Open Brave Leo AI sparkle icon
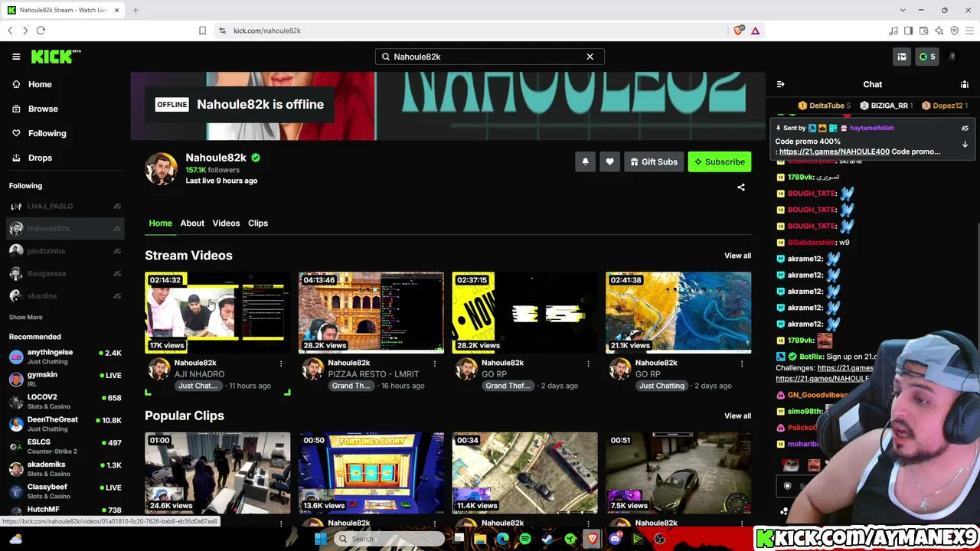Viewport: 980px width, 551px height. 939,31
